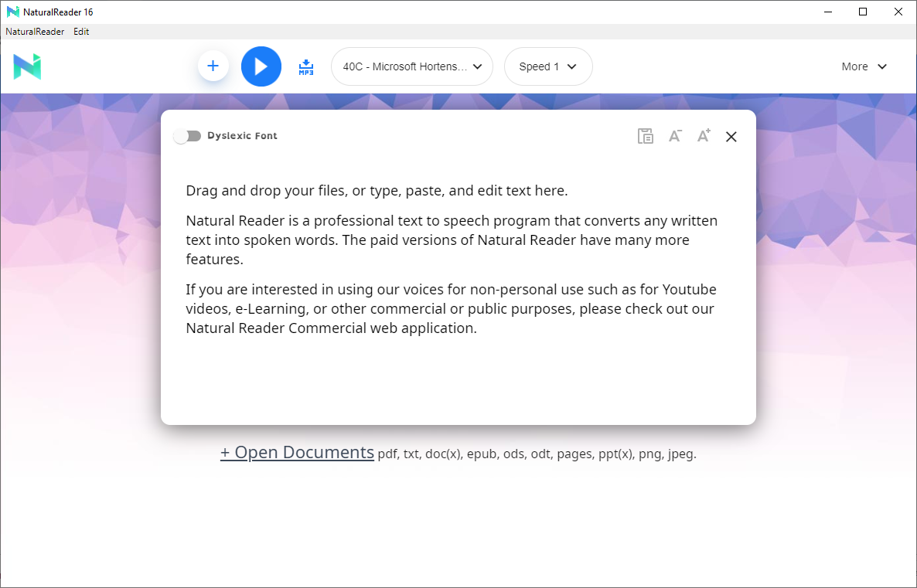917x588 pixels.
Task: Click the + Open Documents link
Action: 297,453
